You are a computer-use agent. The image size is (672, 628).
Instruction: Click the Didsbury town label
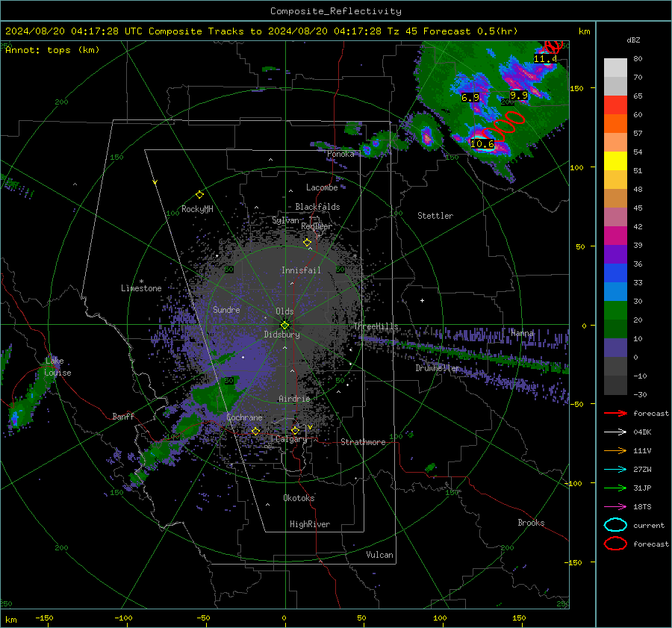(281, 335)
